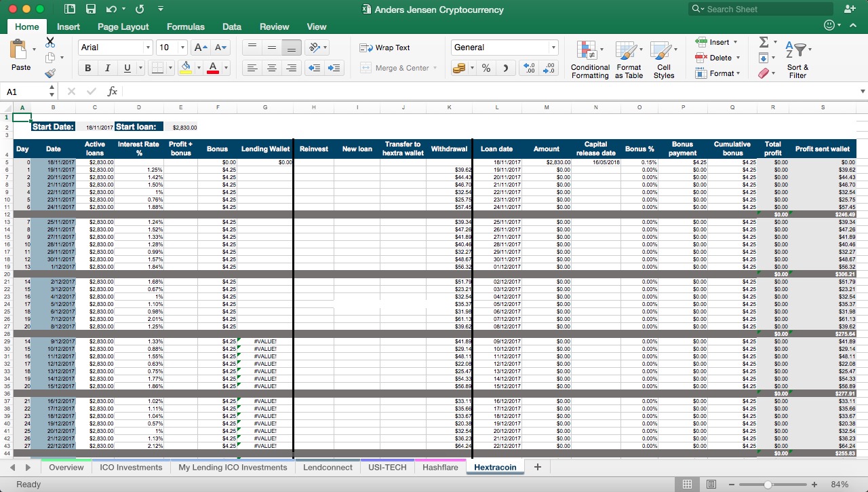
Task: Switch to the Lendconnect sheet tab
Action: click(328, 468)
